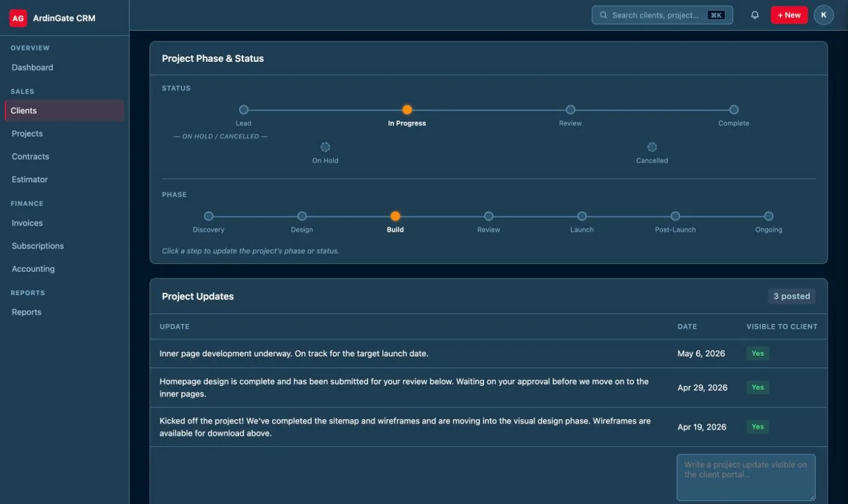Choose the Review phase step
The image size is (848, 504).
489,216
